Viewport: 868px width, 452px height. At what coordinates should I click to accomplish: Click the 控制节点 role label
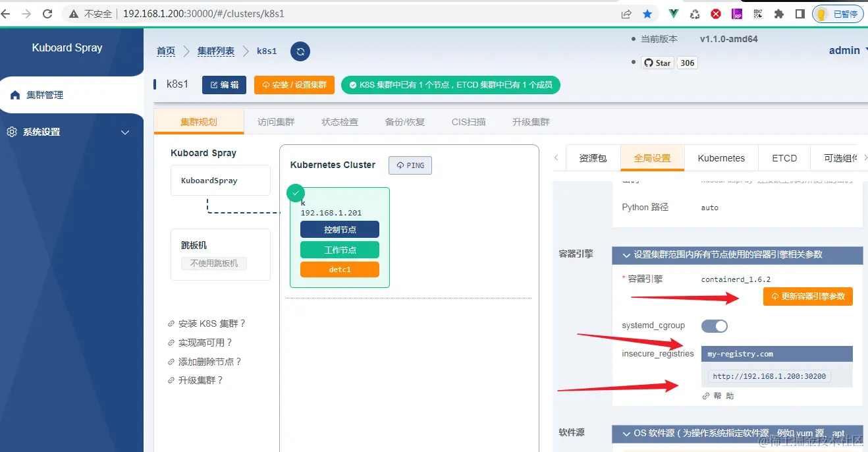click(x=340, y=229)
